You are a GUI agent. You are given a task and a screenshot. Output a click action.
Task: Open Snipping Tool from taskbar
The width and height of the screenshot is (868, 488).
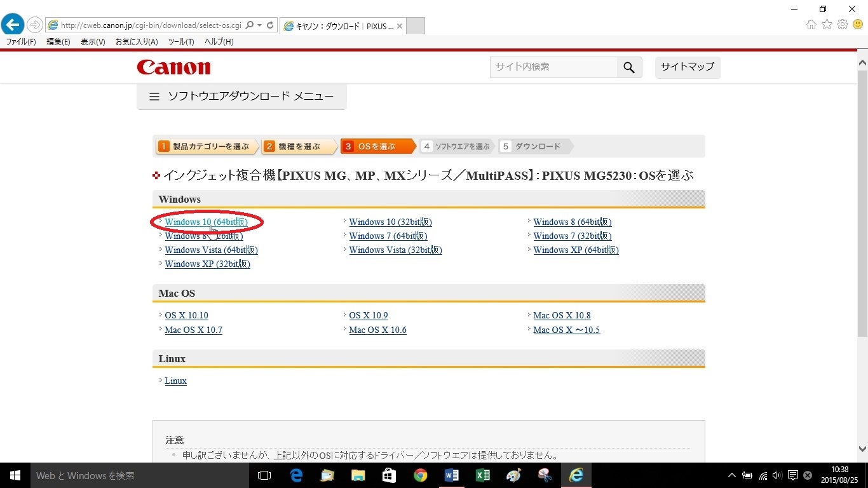pos(545,475)
